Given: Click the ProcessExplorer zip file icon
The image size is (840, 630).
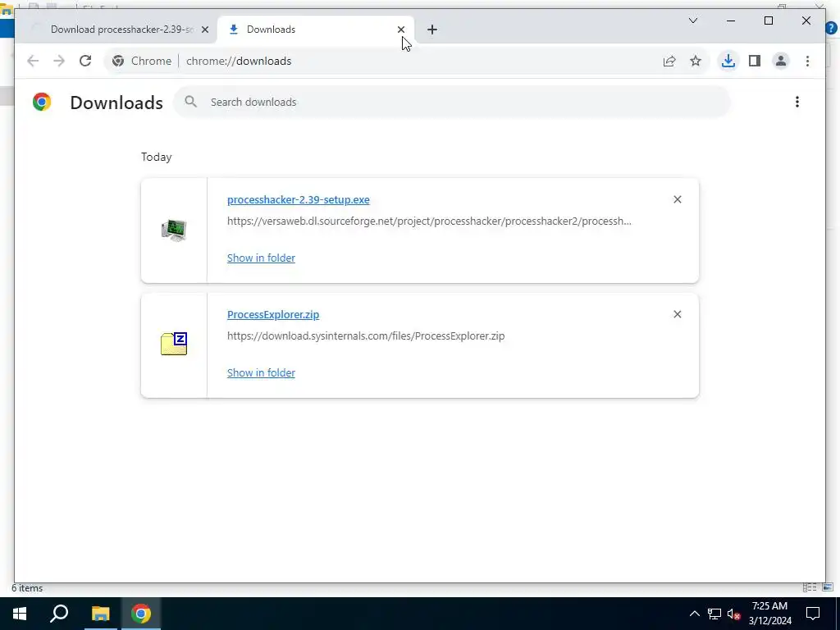Looking at the screenshot, I should click(174, 344).
